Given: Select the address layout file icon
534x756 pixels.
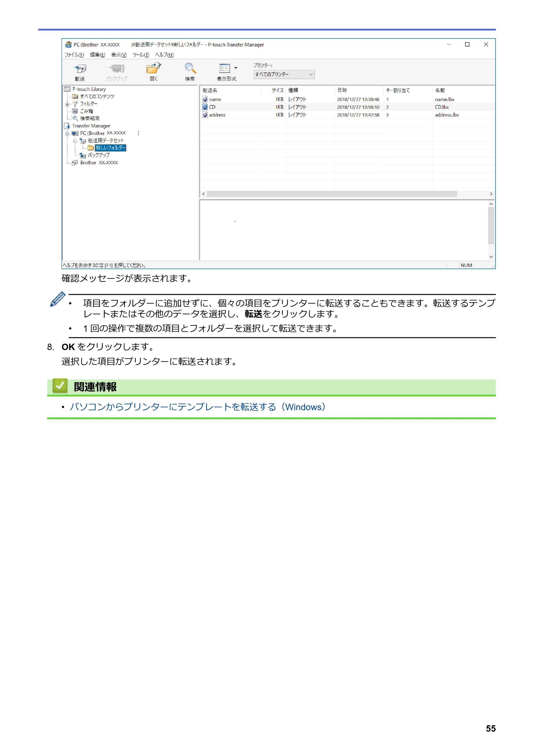Looking at the screenshot, I should click(x=205, y=115).
